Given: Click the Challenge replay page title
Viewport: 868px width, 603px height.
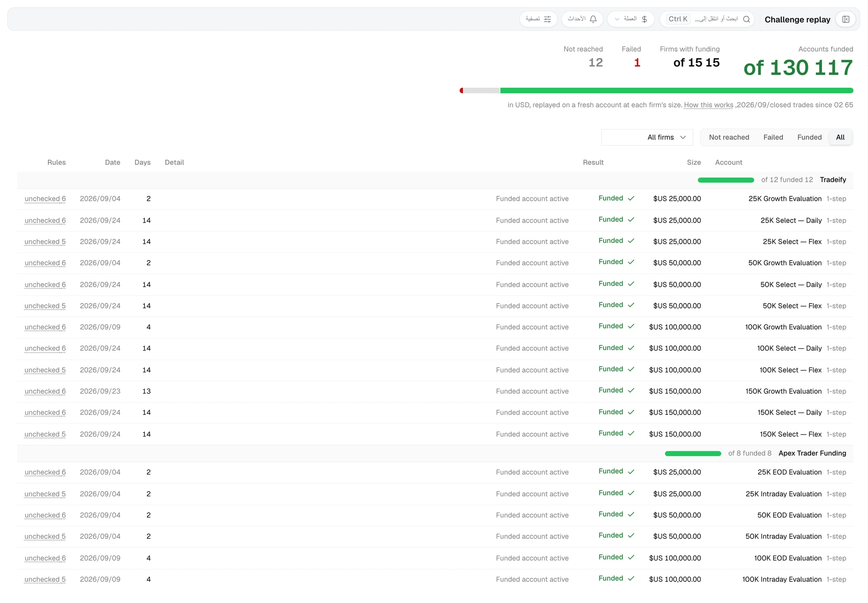Looking at the screenshot, I should pyautogui.click(x=797, y=19).
